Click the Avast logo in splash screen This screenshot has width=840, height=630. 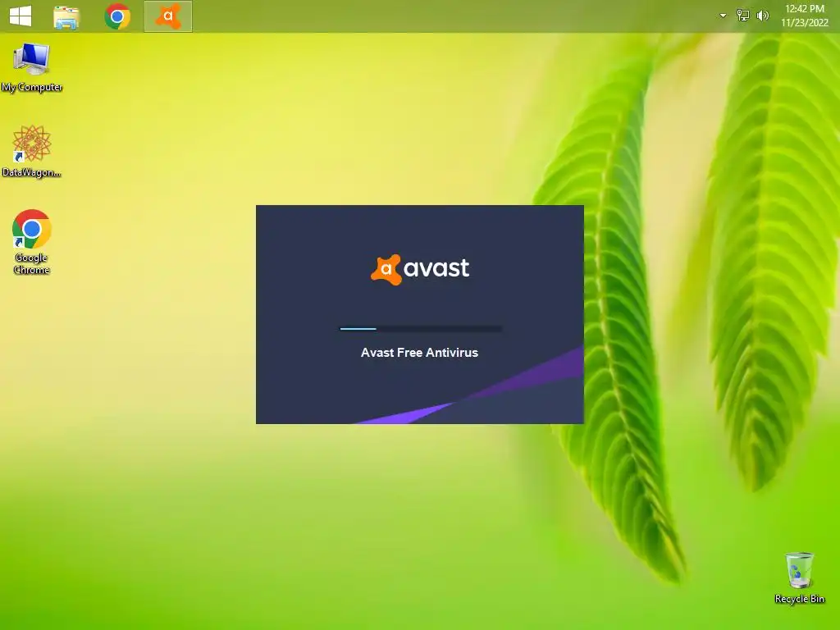(x=420, y=269)
